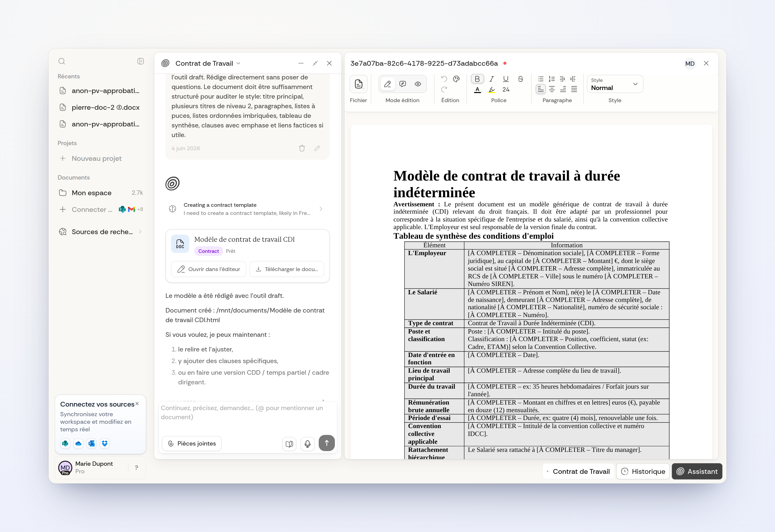The height and width of the screenshot is (532, 775).
Task: Toggle strikethrough formatting
Action: click(520, 79)
